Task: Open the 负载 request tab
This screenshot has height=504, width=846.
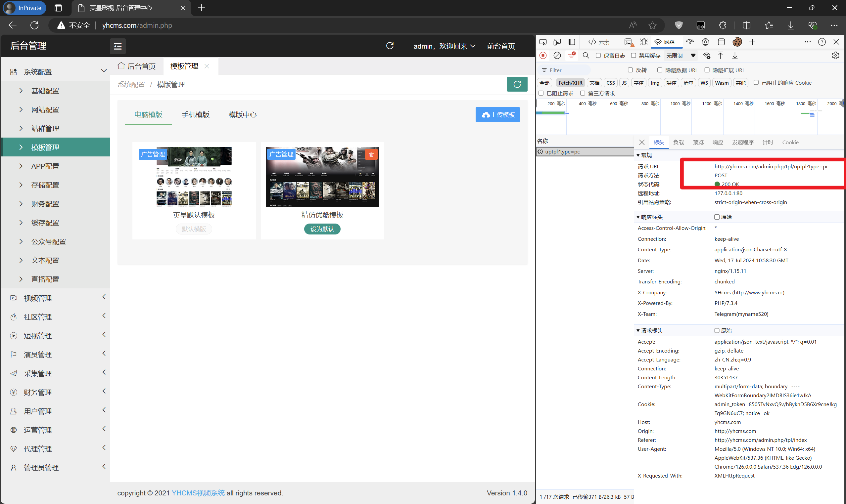Action: click(679, 143)
